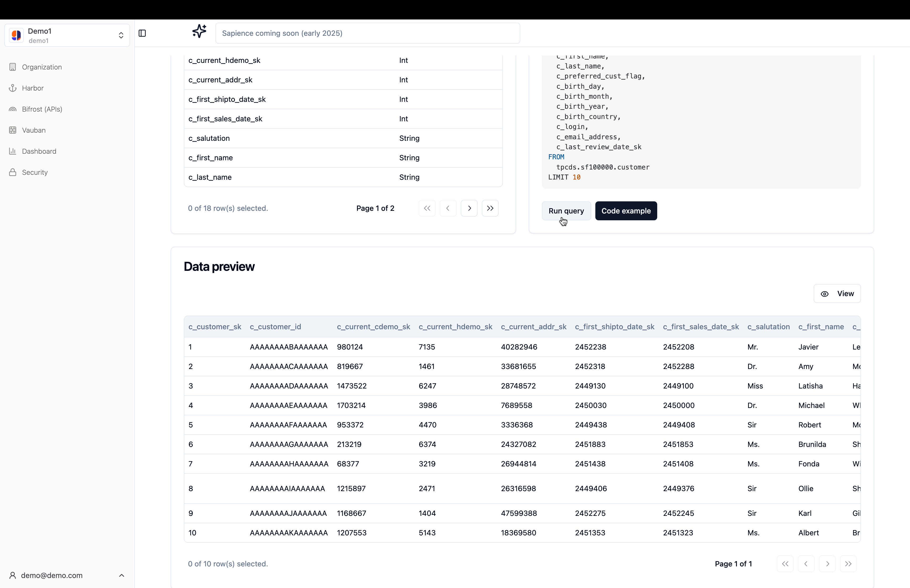Click the first name Javier cell
The width and height of the screenshot is (910, 588).
click(x=808, y=347)
